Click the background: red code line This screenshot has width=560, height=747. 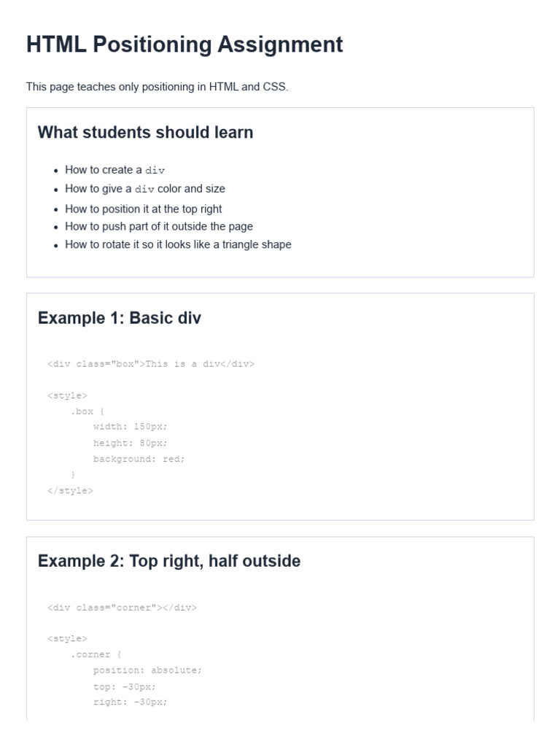pyautogui.click(x=139, y=459)
